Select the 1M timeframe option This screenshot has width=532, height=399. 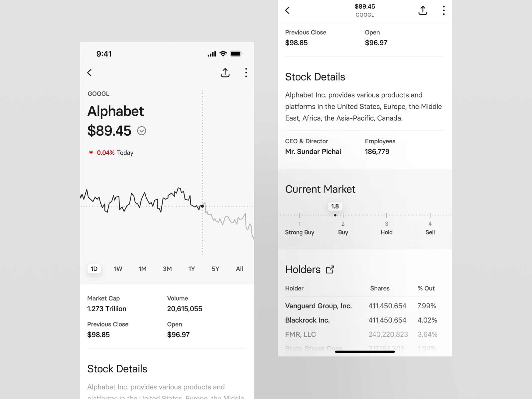click(143, 269)
